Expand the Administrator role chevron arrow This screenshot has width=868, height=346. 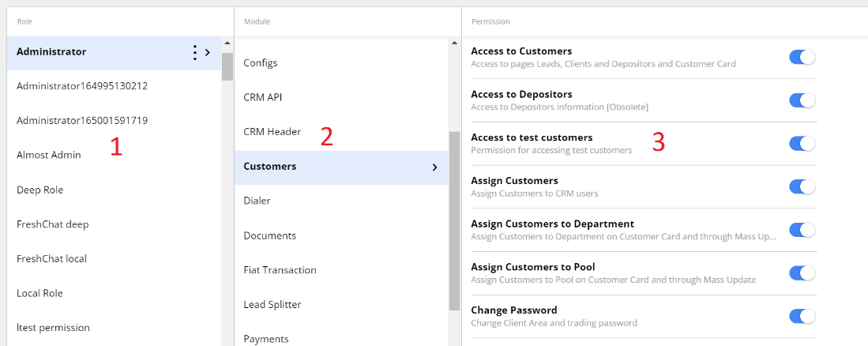208,53
